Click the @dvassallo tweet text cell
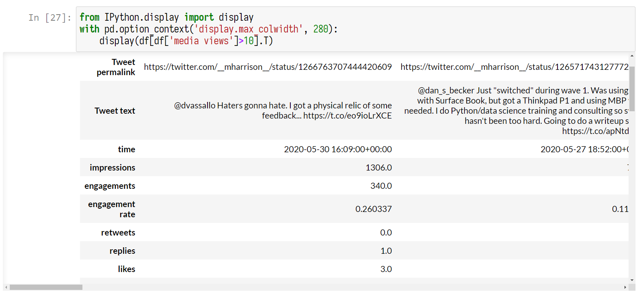The width and height of the screenshot is (644, 296). [x=283, y=110]
